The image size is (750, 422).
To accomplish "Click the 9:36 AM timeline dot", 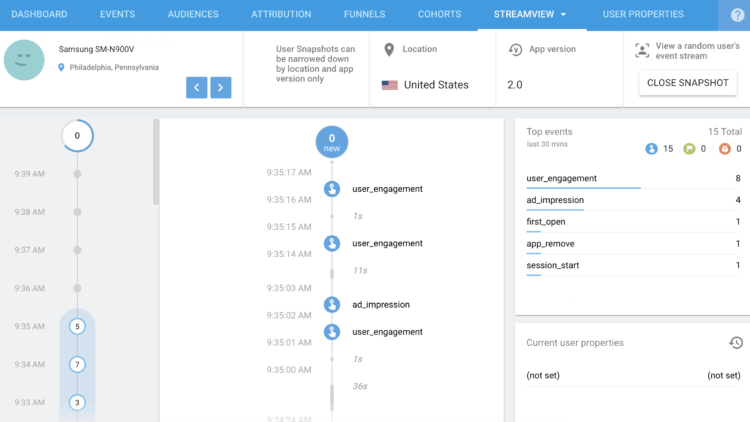I will point(77,288).
